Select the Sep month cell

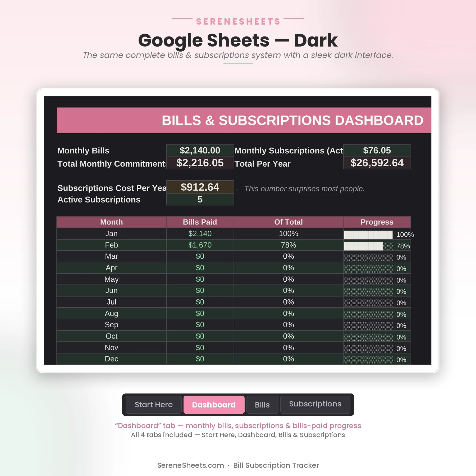(111, 325)
